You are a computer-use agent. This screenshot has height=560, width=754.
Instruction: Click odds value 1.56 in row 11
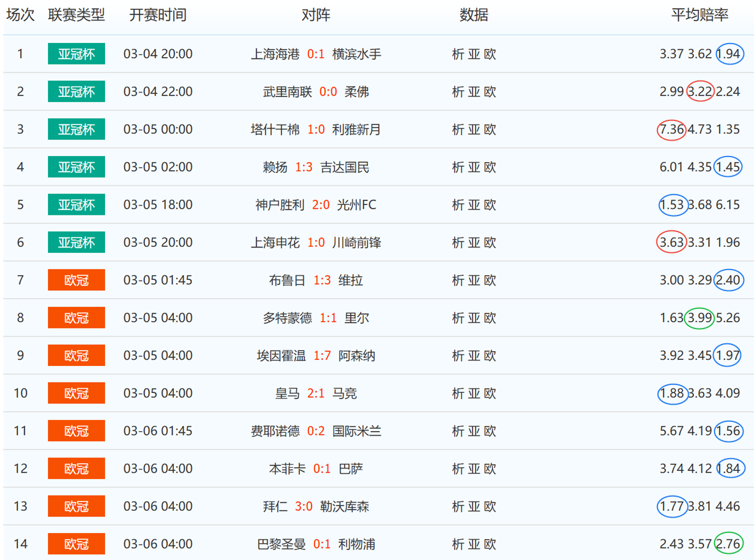click(729, 431)
